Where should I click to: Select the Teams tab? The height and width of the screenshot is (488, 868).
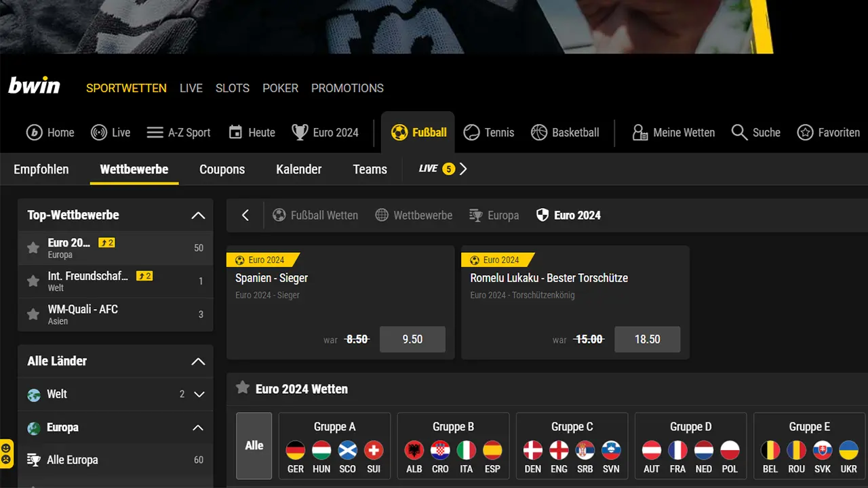coord(370,169)
